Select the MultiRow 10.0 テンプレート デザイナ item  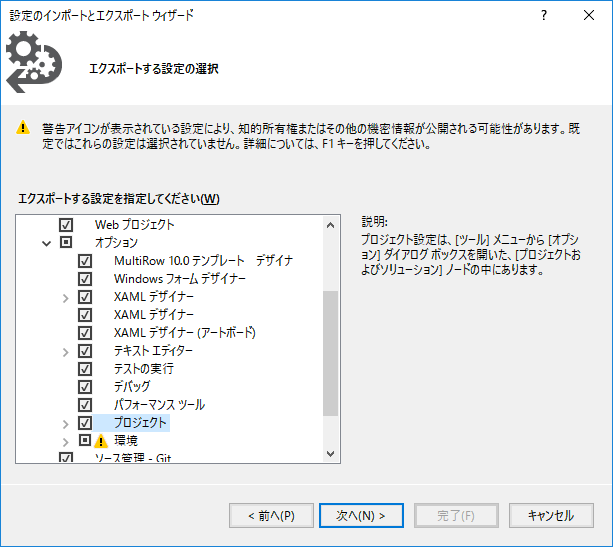(x=203, y=261)
